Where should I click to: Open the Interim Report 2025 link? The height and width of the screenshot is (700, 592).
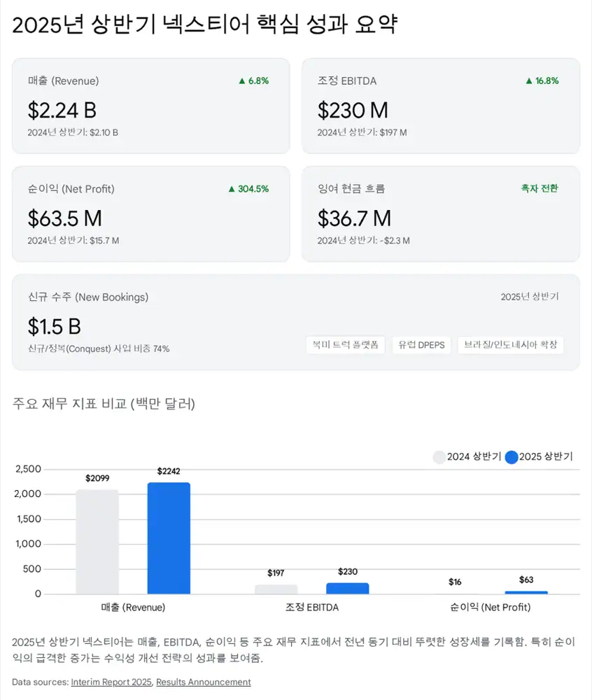111,682
